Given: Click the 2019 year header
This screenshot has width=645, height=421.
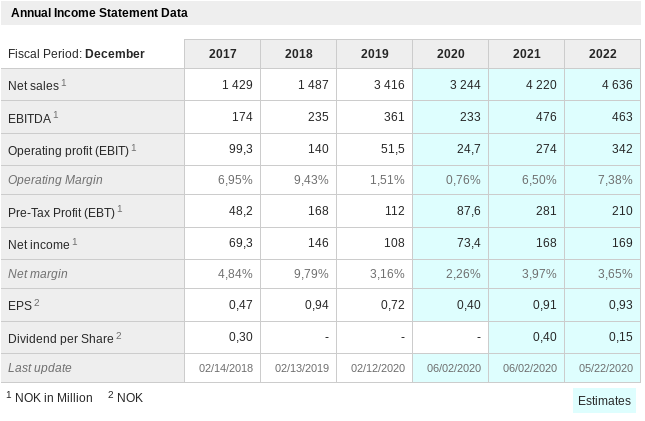Looking at the screenshot, I should pyautogui.click(x=374, y=54).
